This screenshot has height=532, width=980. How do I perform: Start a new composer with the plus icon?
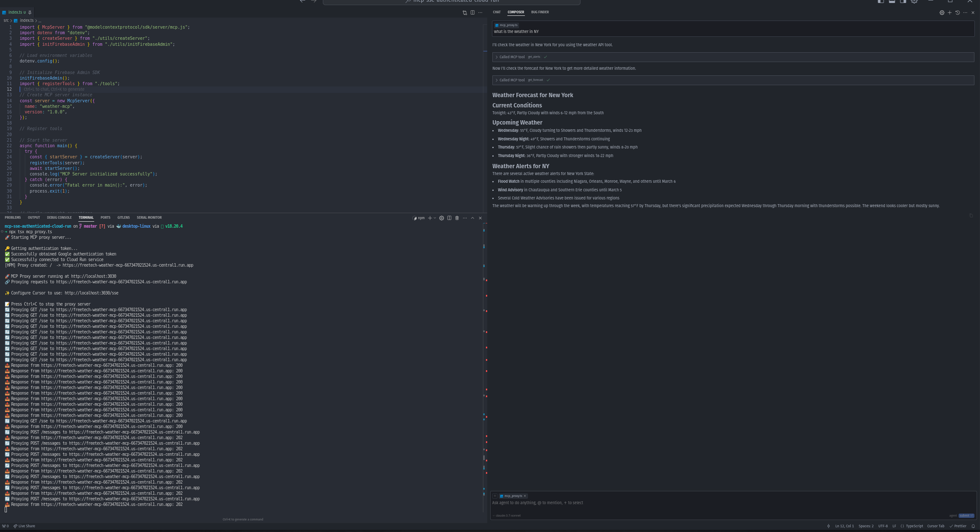[950, 12]
